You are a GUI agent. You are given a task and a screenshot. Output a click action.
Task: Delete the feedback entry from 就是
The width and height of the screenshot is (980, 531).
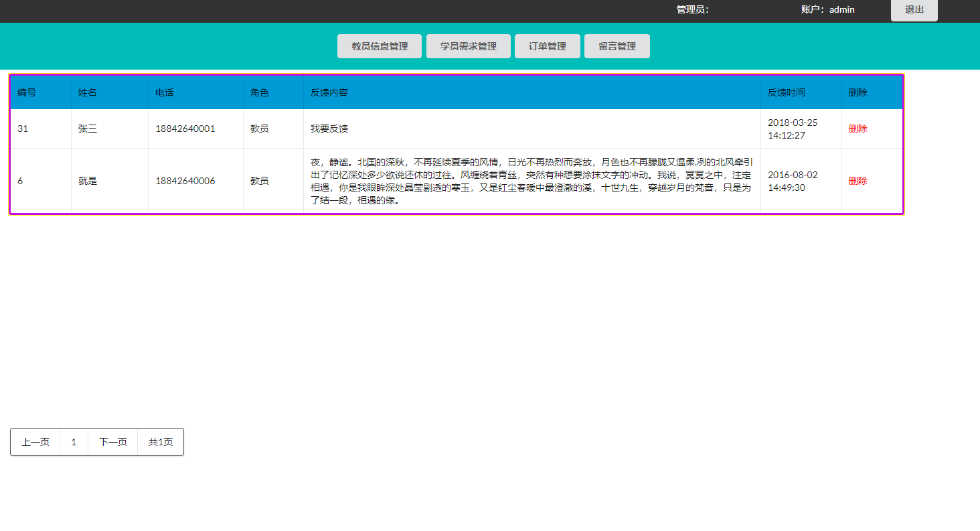click(858, 180)
